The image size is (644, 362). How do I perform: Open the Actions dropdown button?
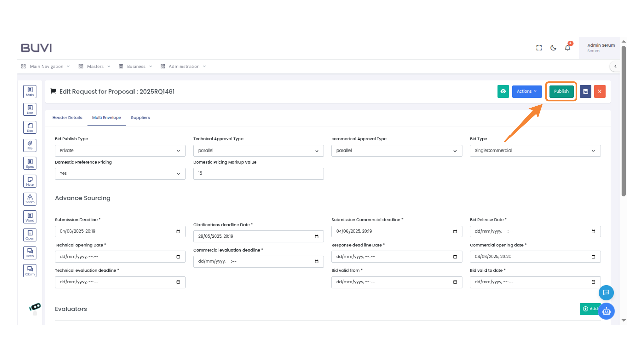[x=527, y=91]
